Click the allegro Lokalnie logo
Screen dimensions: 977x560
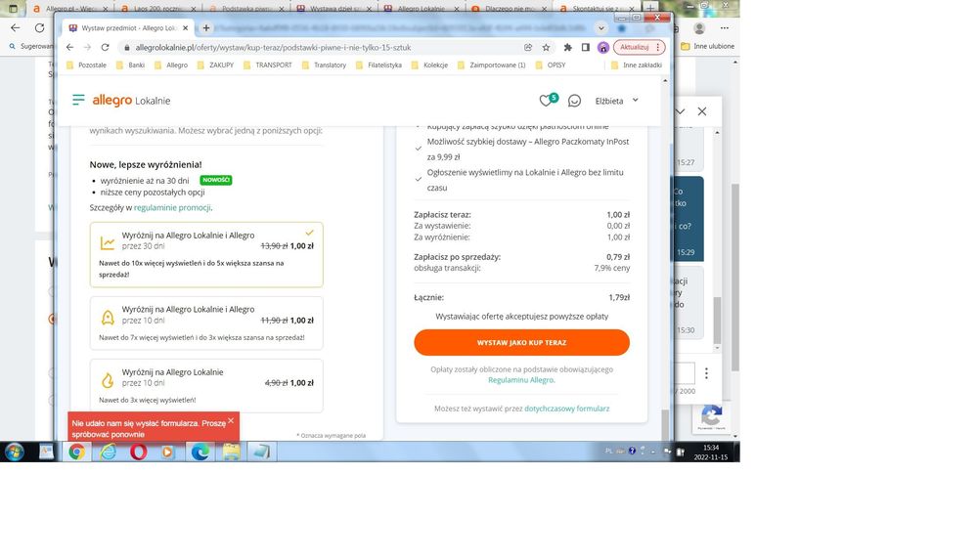[x=131, y=101]
